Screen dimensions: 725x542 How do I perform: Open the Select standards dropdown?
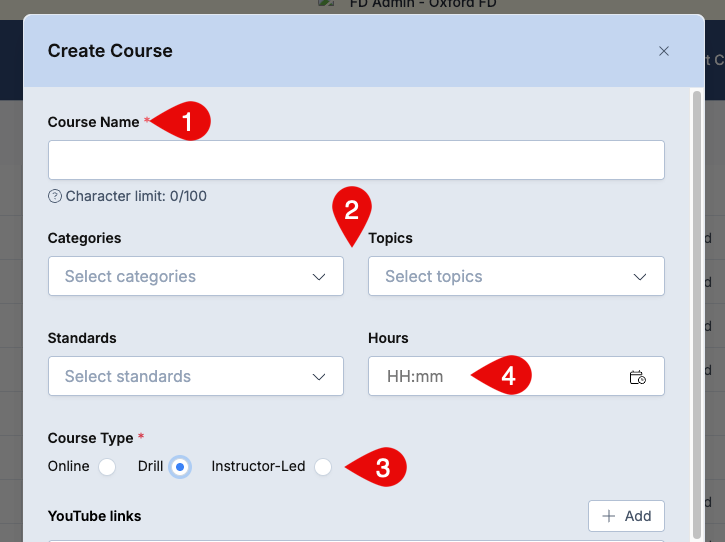coord(196,376)
